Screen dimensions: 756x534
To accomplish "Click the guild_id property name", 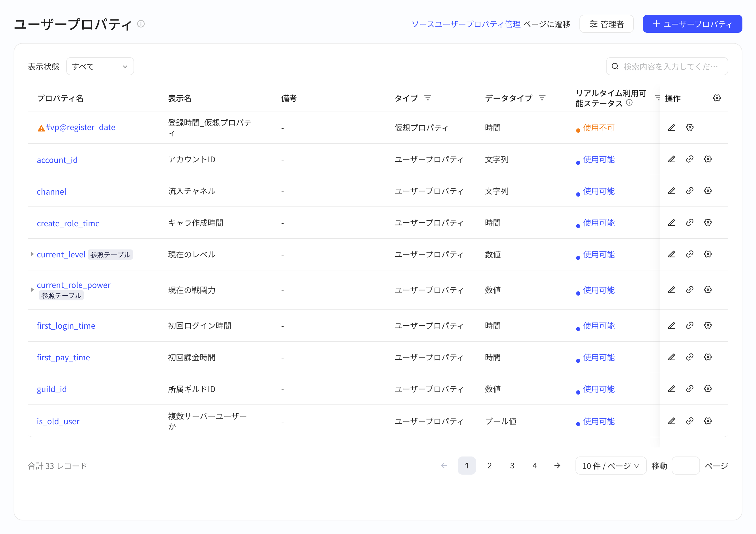I will [x=52, y=389].
